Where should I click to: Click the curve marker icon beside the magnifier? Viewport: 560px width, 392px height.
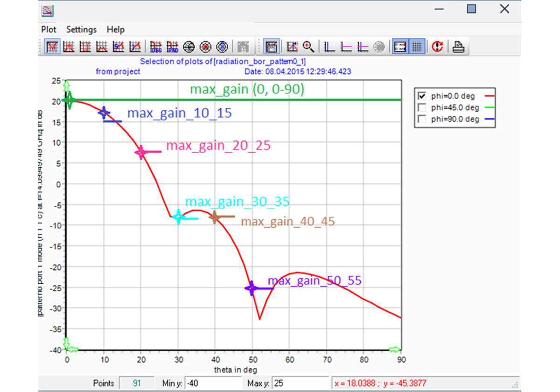tap(292, 47)
